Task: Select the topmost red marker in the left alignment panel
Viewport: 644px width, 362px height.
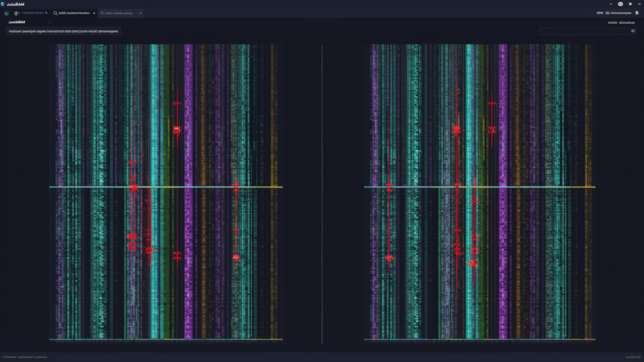Action: [177, 104]
